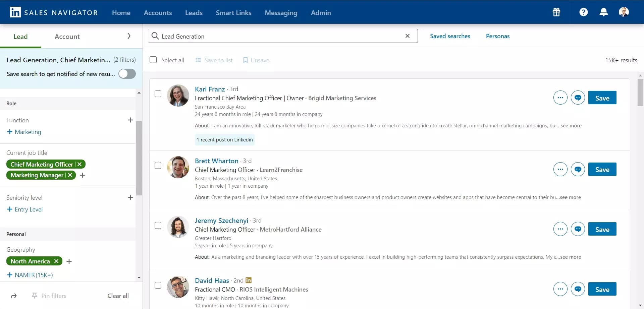Open the gifts icon in the top bar
644x309 pixels.
556,12
